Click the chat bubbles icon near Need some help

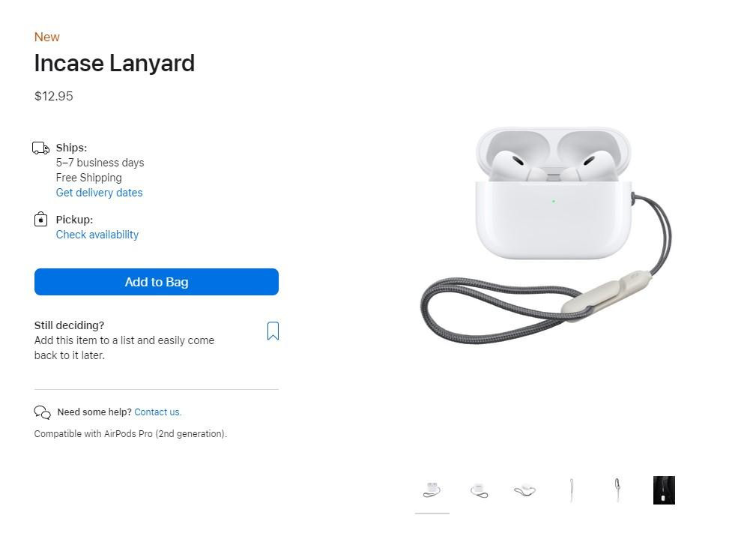coord(43,412)
